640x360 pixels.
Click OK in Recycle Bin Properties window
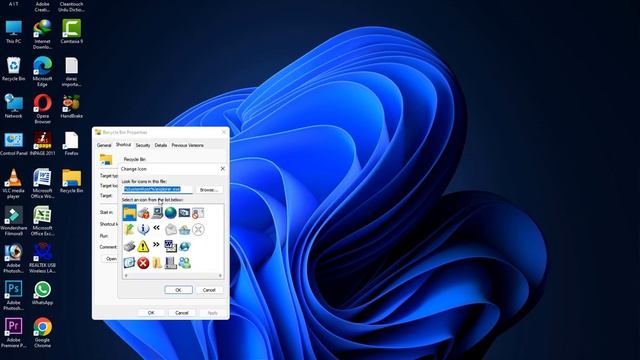[x=151, y=313]
